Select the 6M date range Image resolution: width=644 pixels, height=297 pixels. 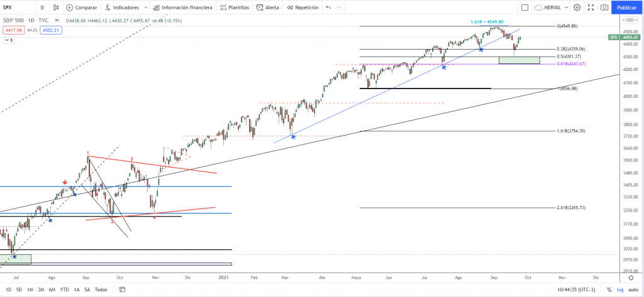pyautogui.click(x=52, y=289)
